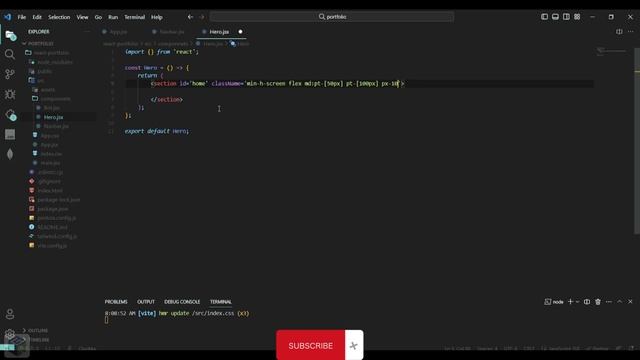Open the Extensions view in activity bar
The width and height of the screenshot is (640, 360).
(x=10, y=115)
